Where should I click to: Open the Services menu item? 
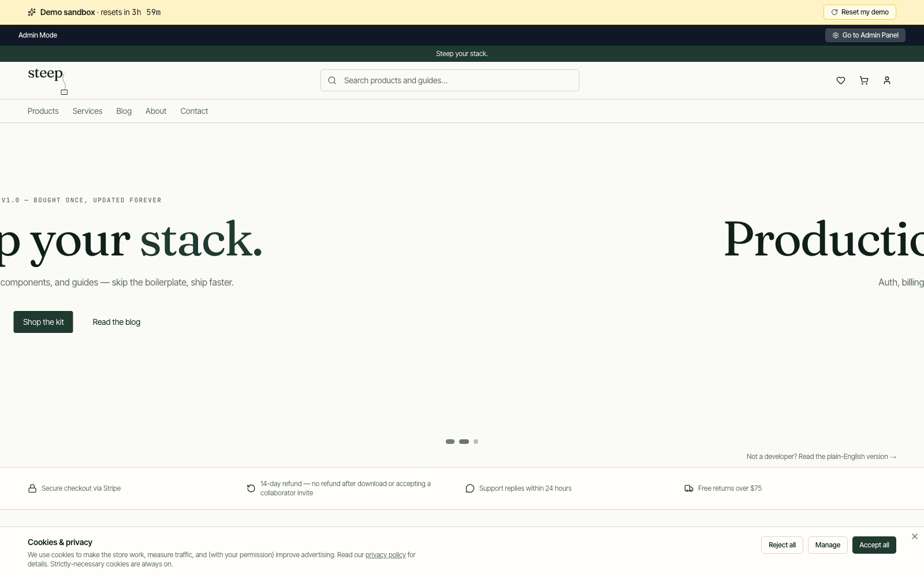point(87,111)
